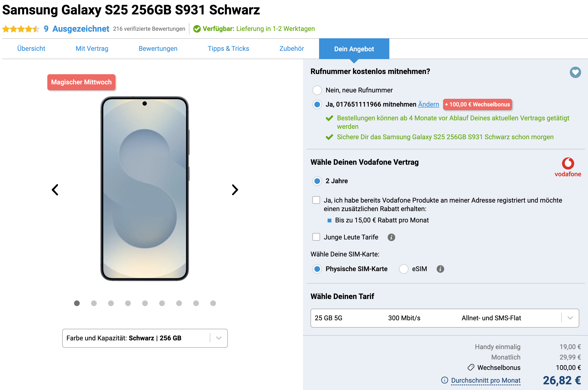Click the Ändern link for phone number
Image resolution: width=588 pixels, height=390 pixels.
point(428,104)
